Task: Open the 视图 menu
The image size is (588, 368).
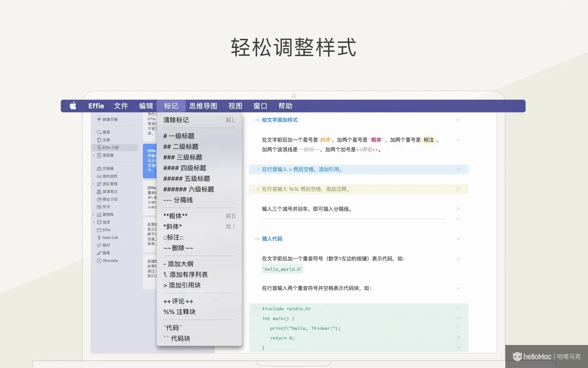Action: [235, 106]
